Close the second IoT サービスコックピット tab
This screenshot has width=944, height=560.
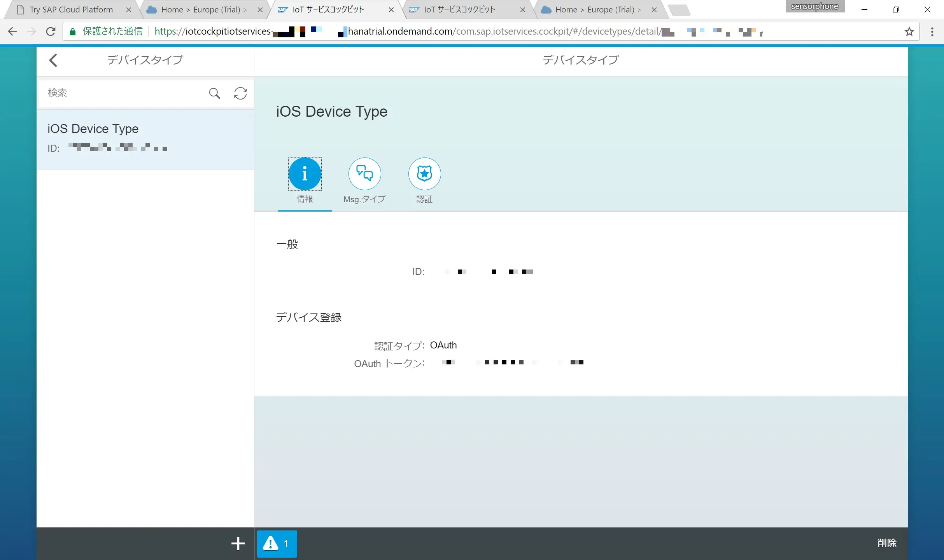pos(523,10)
